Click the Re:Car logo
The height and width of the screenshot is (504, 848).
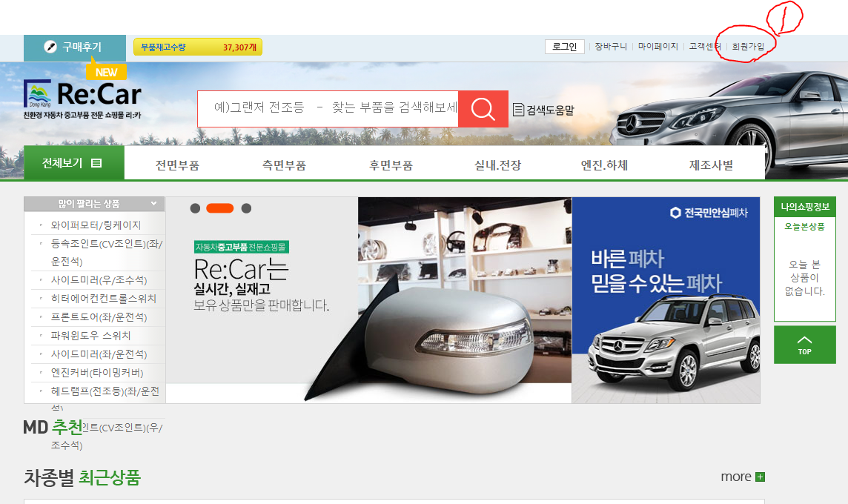[82, 99]
